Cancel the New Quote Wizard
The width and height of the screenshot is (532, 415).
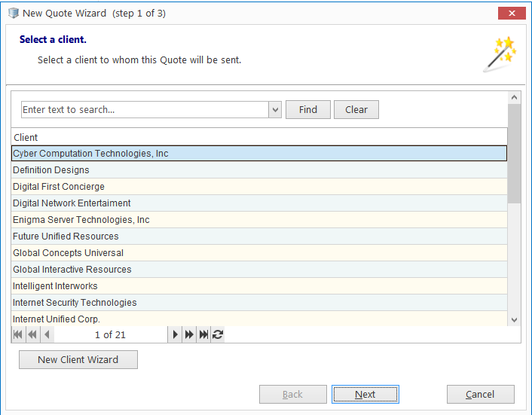point(480,395)
